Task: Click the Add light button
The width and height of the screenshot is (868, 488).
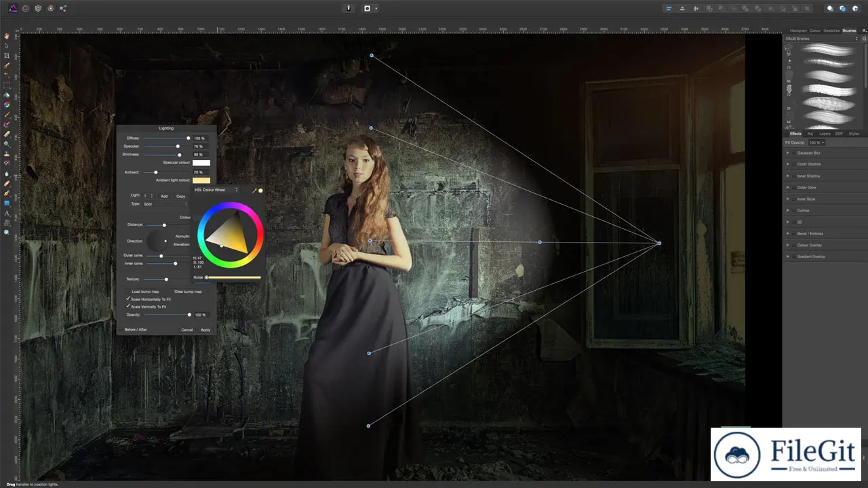Action: 164,196
